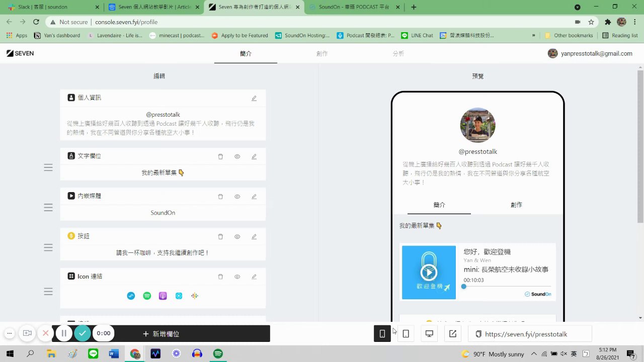Click the Apple Podcasts icon in Icon 連結
Image resolution: width=644 pixels, height=362 pixels.
[163, 296]
